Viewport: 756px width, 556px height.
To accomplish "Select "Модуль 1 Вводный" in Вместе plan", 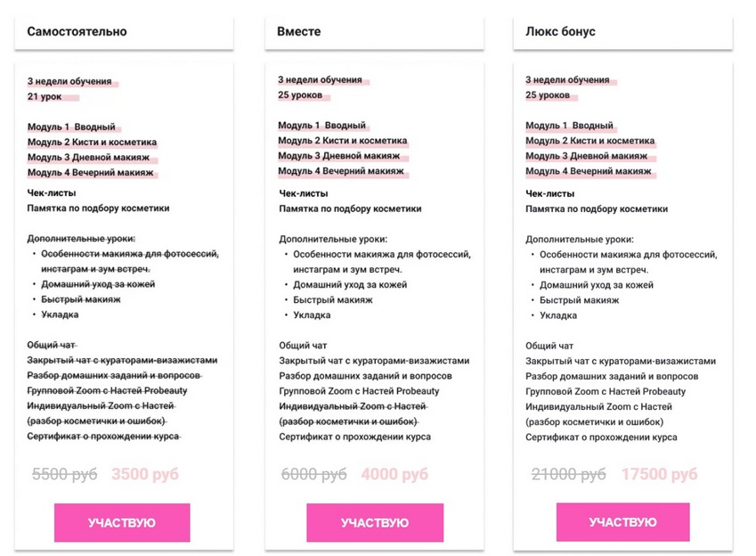I will click(321, 126).
